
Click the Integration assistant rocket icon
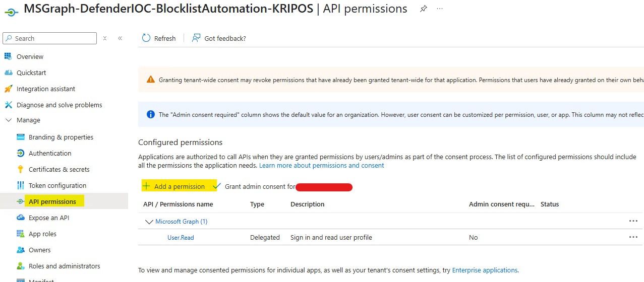click(x=8, y=89)
